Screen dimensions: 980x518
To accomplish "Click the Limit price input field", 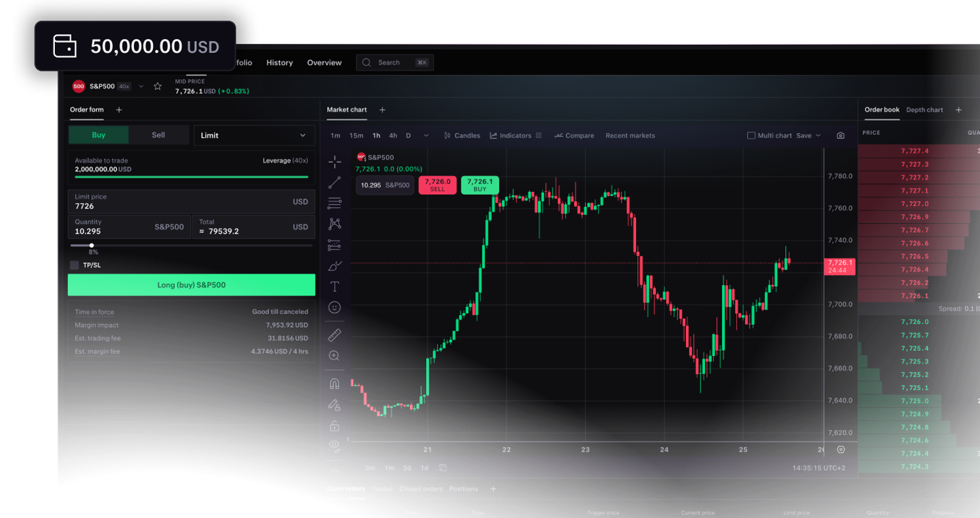I will click(x=191, y=202).
